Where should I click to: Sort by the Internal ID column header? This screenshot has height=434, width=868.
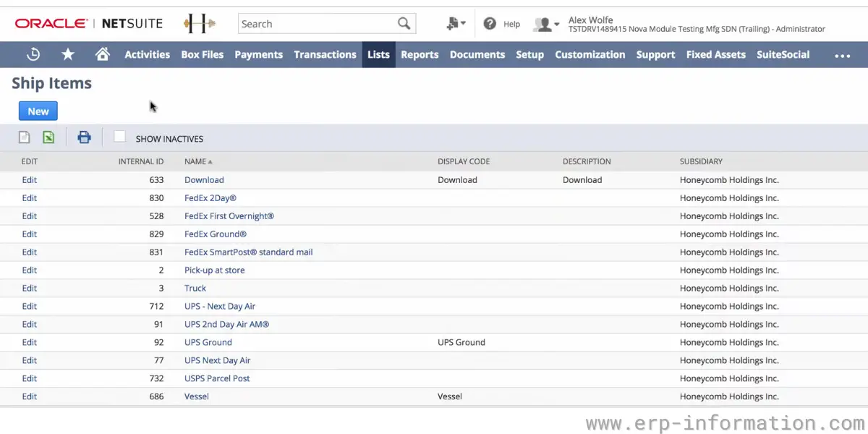(141, 161)
